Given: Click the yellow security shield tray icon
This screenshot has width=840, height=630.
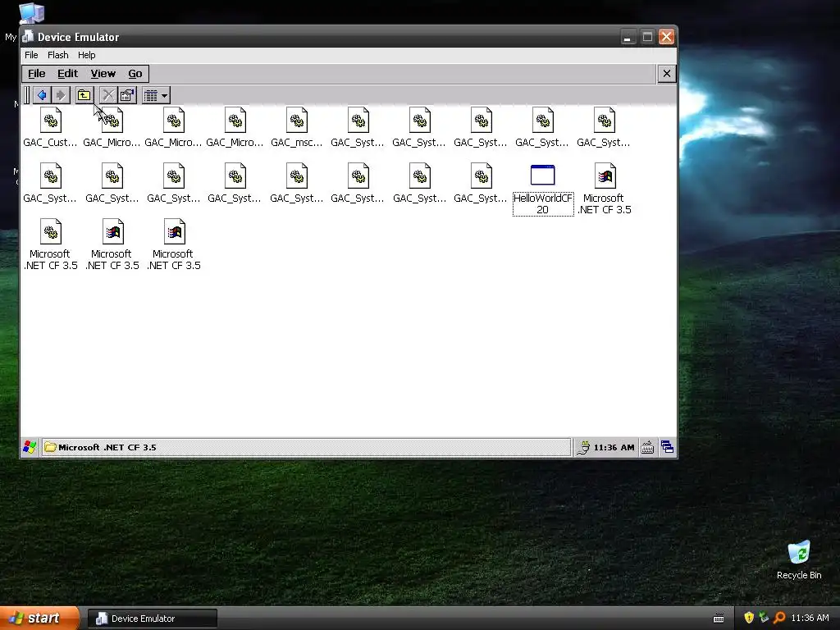Looking at the screenshot, I should point(749,618).
